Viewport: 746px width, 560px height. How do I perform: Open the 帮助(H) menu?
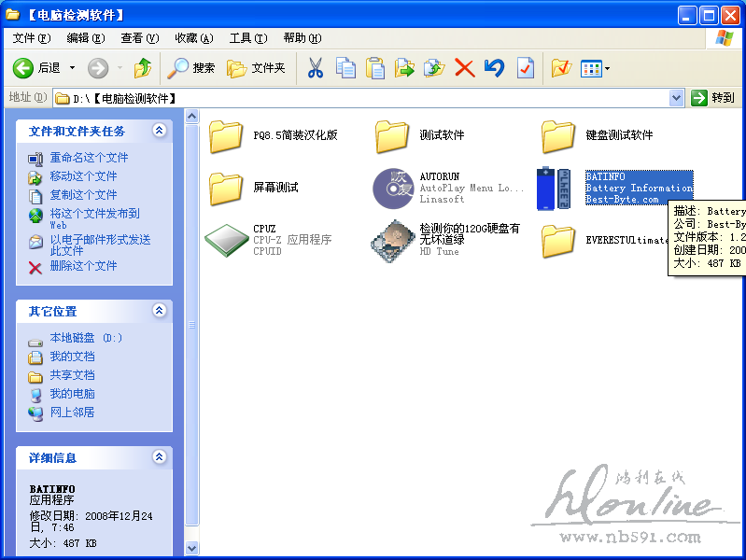[x=303, y=38]
